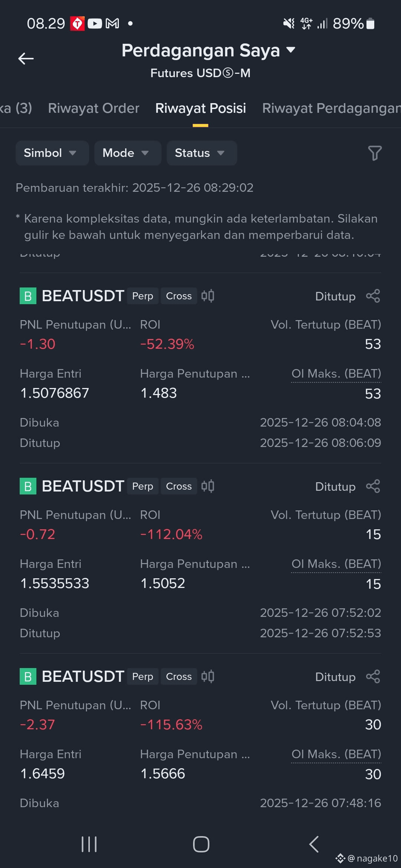
Task: Tap OI Maks. (BEAT) label with value 53
Action: point(336,374)
